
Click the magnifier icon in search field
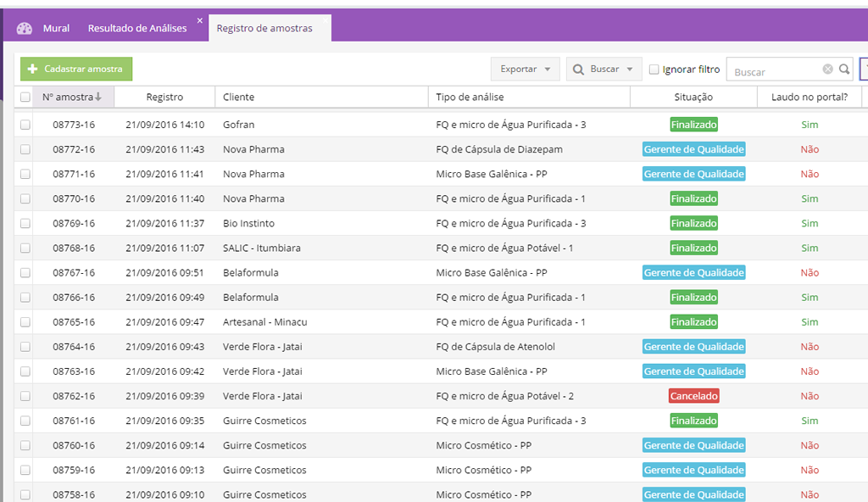[844, 70]
